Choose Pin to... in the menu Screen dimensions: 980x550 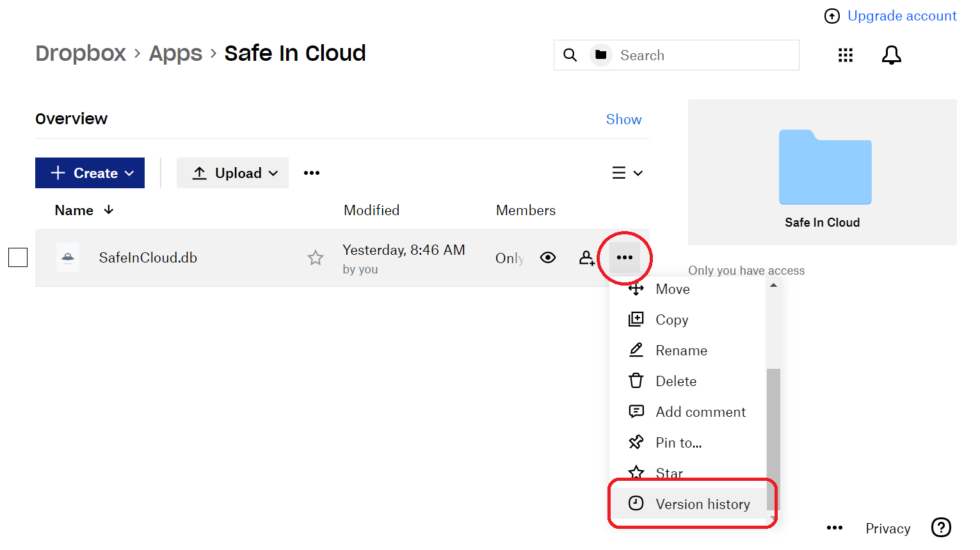pyautogui.click(x=688, y=442)
